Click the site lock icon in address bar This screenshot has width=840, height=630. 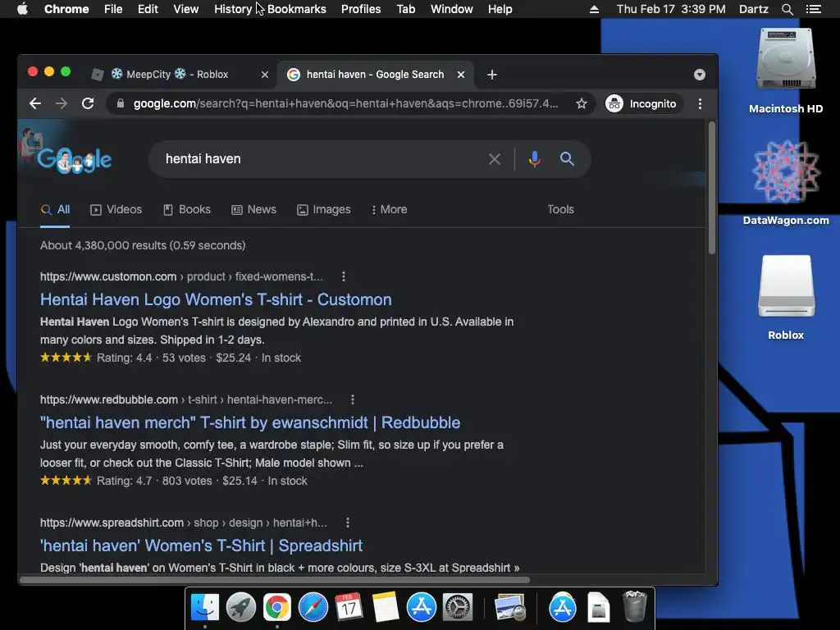point(121,103)
